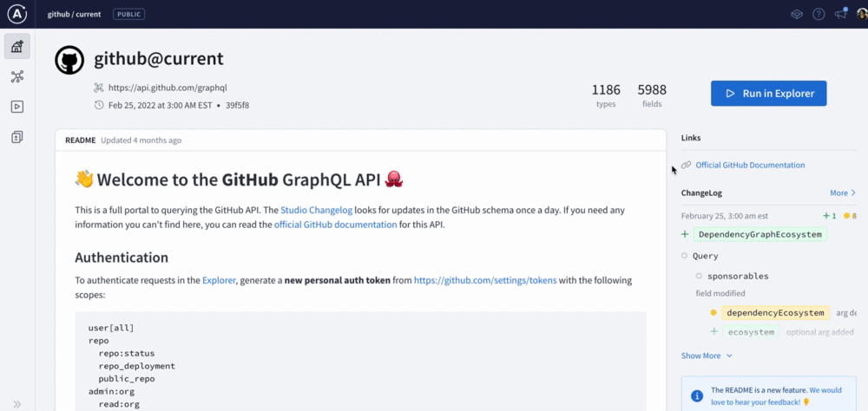This screenshot has width=868, height=411.
Task: Click the README tab label
Action: tap(80, 140)
